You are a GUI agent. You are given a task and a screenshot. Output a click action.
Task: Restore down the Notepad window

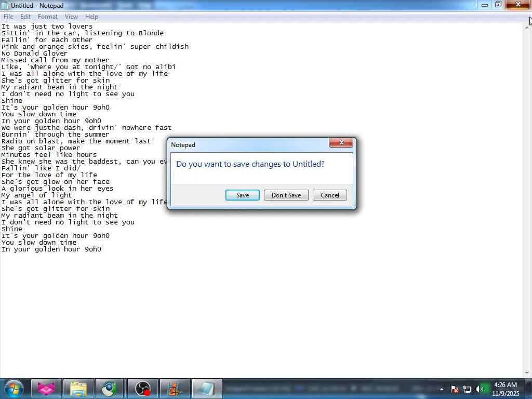coord(498,5)
